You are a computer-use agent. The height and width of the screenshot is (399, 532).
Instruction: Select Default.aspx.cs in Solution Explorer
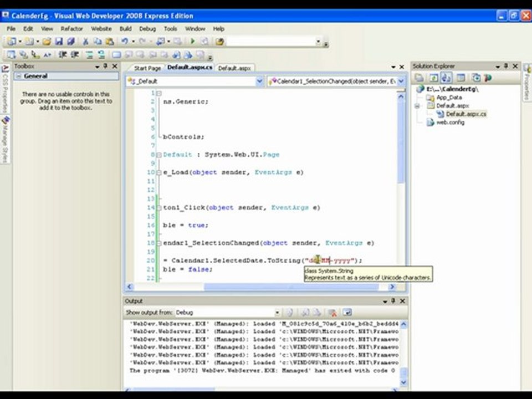pos(466,114)
